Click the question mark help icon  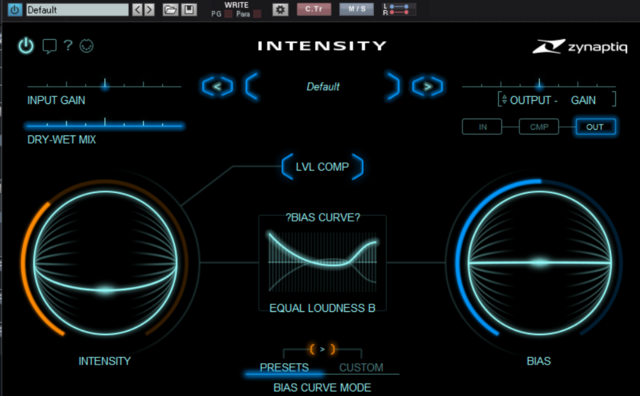[68, 45]
